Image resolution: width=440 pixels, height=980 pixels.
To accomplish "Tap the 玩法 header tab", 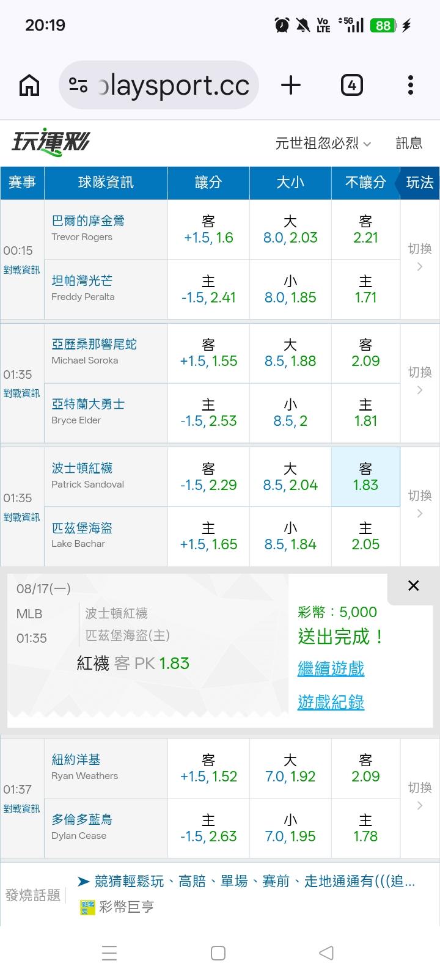I will 419,183.
